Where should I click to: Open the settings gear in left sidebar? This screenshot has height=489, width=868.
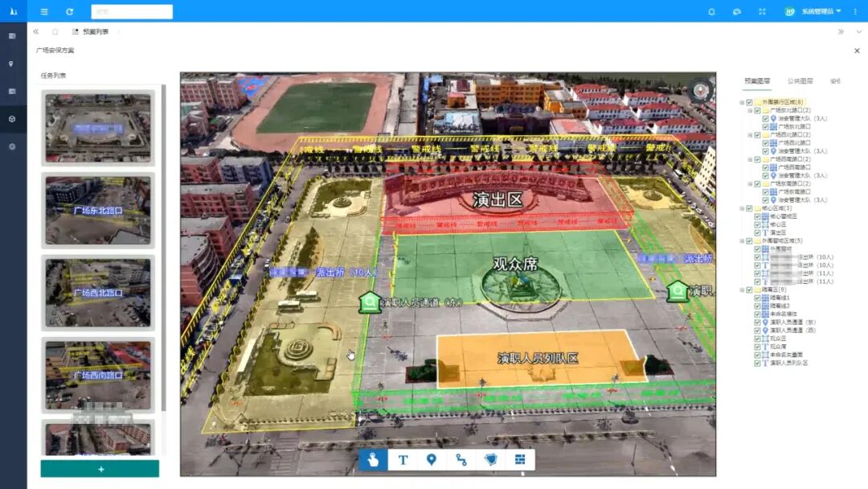[x=11, y=146]
